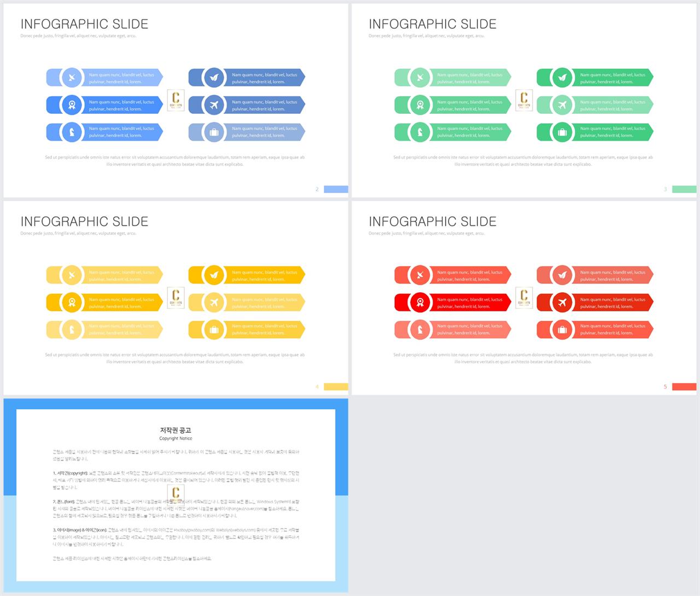Click the 'Nam quam nunc' text beside yellow suitcase

pyautogui.click(x=264, y=329)
